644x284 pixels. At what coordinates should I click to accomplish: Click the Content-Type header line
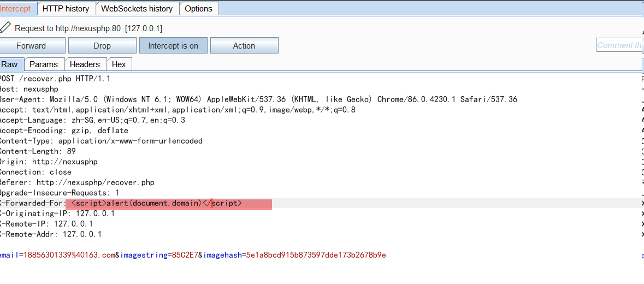[x=101, y=141]
